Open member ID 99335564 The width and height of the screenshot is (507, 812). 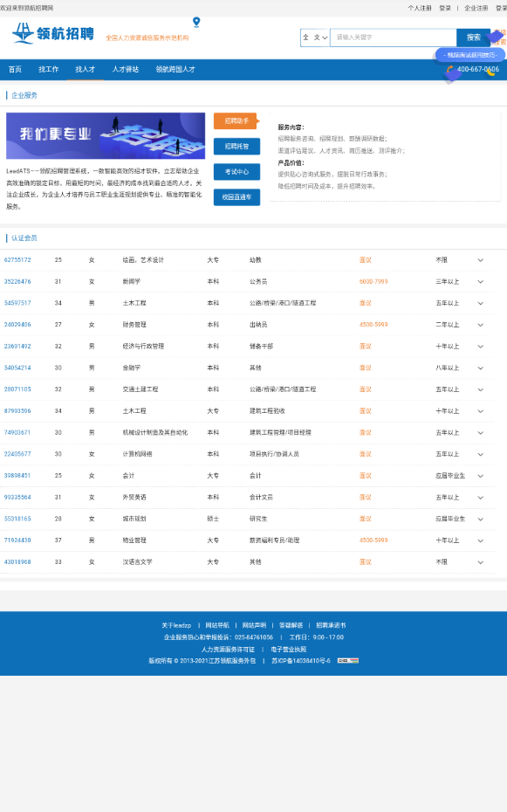17,498
